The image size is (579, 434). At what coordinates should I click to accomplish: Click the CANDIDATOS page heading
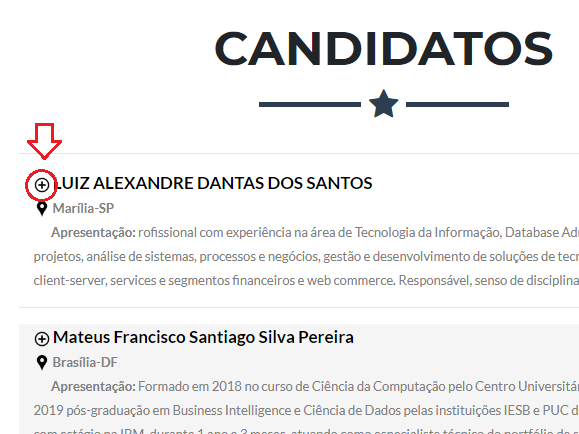tap(384, 48)
